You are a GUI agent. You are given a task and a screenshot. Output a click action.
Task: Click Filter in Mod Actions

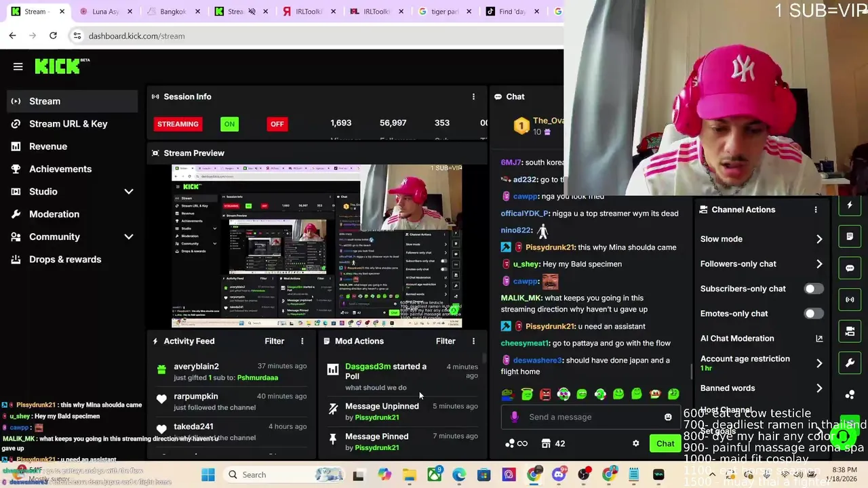pyautogui.click(x=446, y=341)
